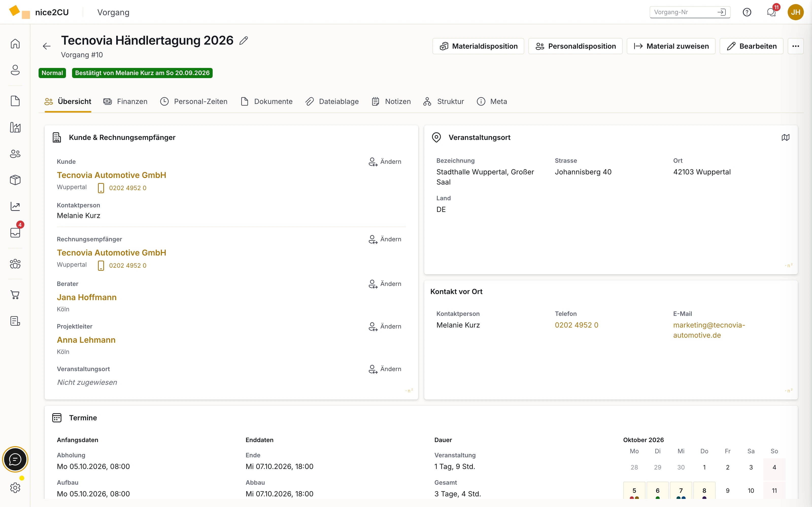Open the three-dots more actions menu
The width and height of the screenshot is (812, 507).
(796, 46)
